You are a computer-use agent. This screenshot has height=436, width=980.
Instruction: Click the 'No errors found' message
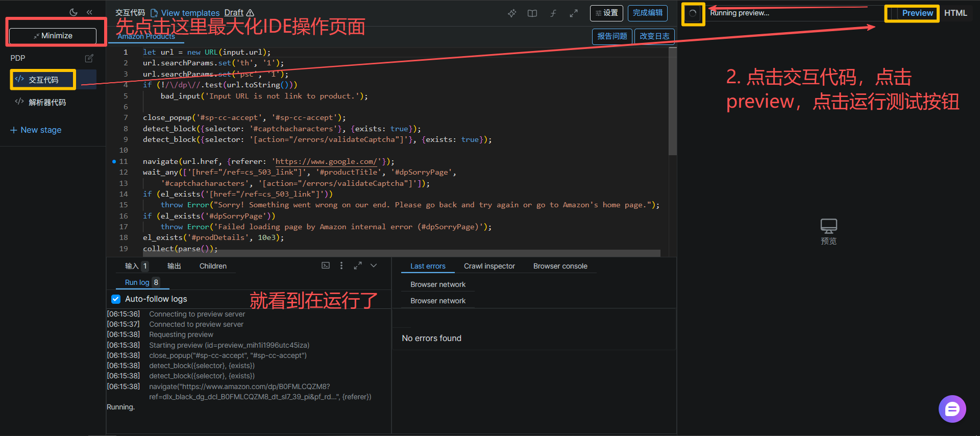431,338
